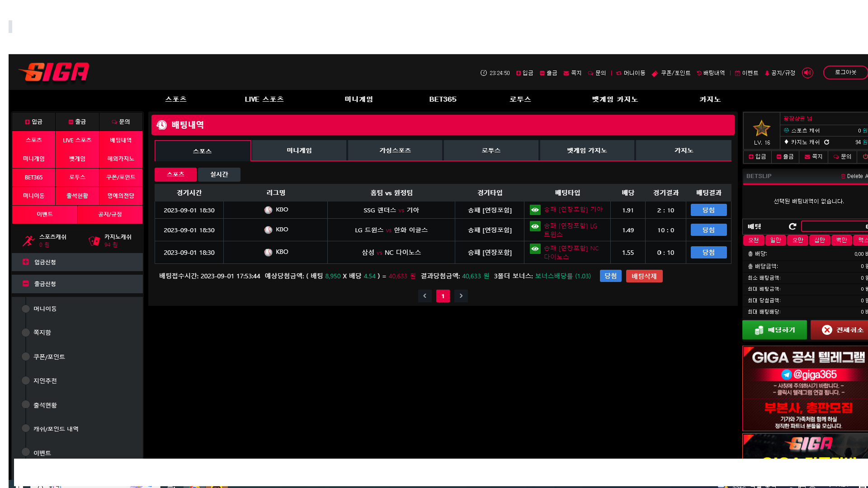The height and width of the screenshot is (488, 868).
Task: Click the 로그아웃 button
Action: coord(845,72)
